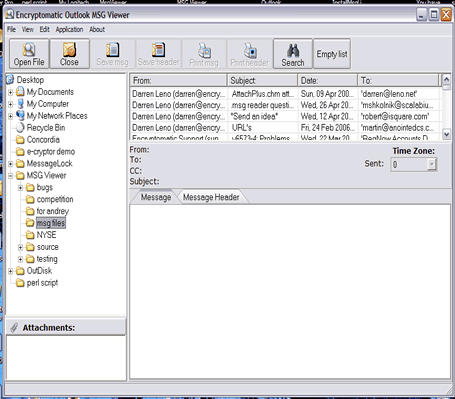Viewport: 455px width, 399px height.
Task: Click the message list scroll up arrow
Action: click(x=446, y=79)
